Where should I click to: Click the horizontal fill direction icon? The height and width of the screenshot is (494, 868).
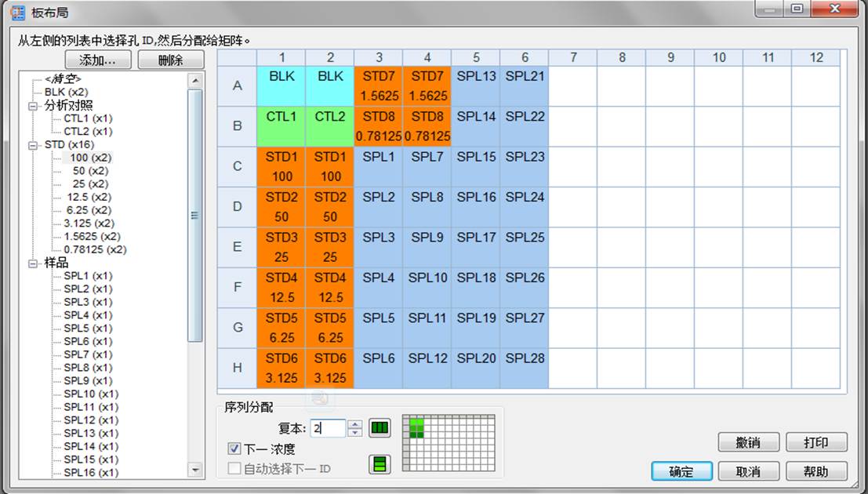pos(380,429)
